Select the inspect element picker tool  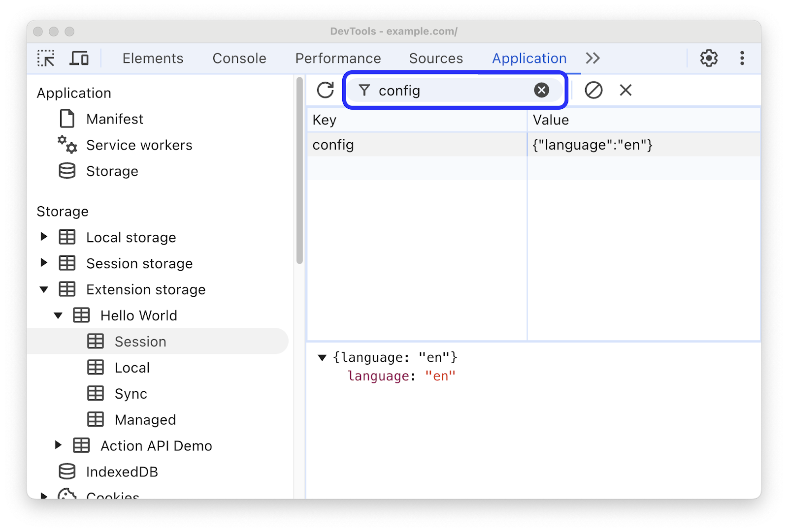pyautogui.click(x=46, y=58)
